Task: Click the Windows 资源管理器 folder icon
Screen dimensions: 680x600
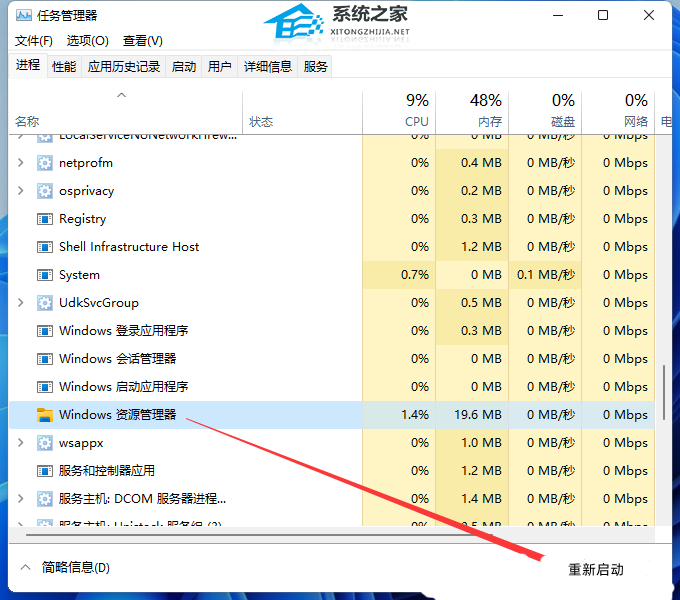Action: 44,415
